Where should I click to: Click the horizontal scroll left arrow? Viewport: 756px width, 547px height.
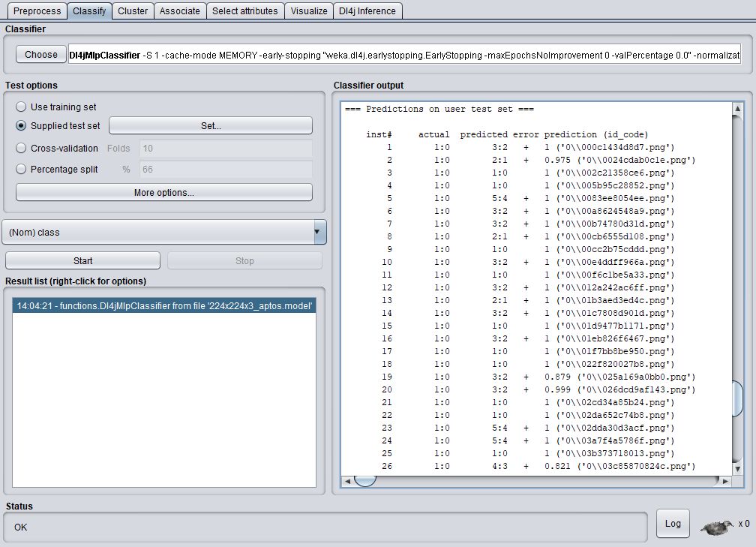click(347, 481)
